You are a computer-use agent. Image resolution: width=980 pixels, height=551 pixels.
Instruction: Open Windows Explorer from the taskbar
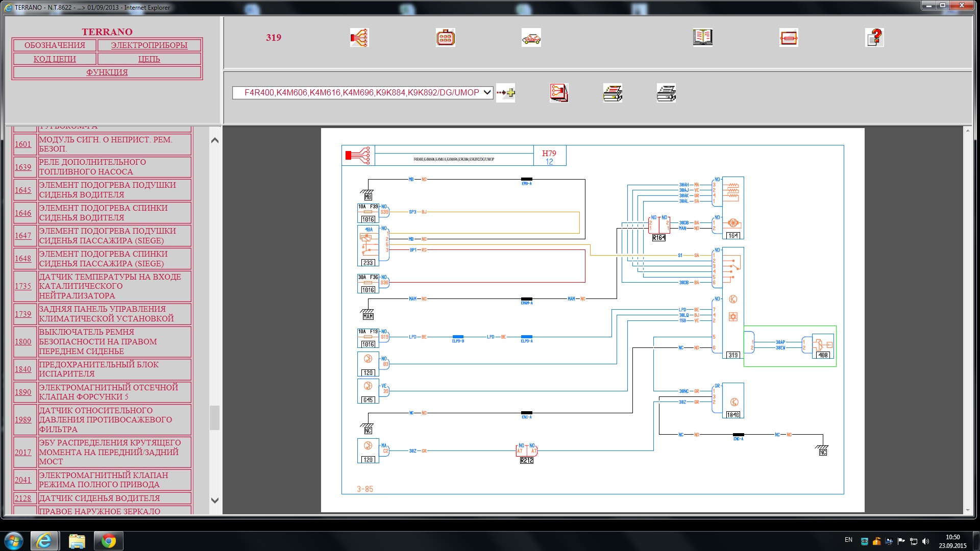[77, 541]
